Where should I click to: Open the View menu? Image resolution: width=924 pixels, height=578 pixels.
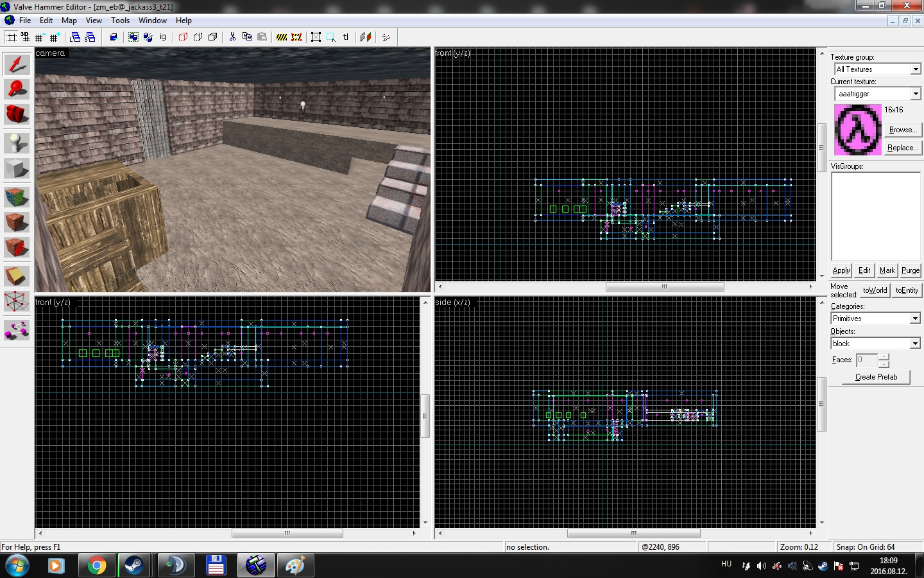(94, 21)
